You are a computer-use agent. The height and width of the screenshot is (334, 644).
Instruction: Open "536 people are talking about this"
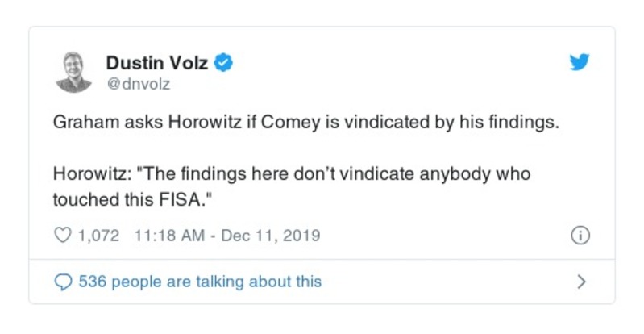pos(199,282)
